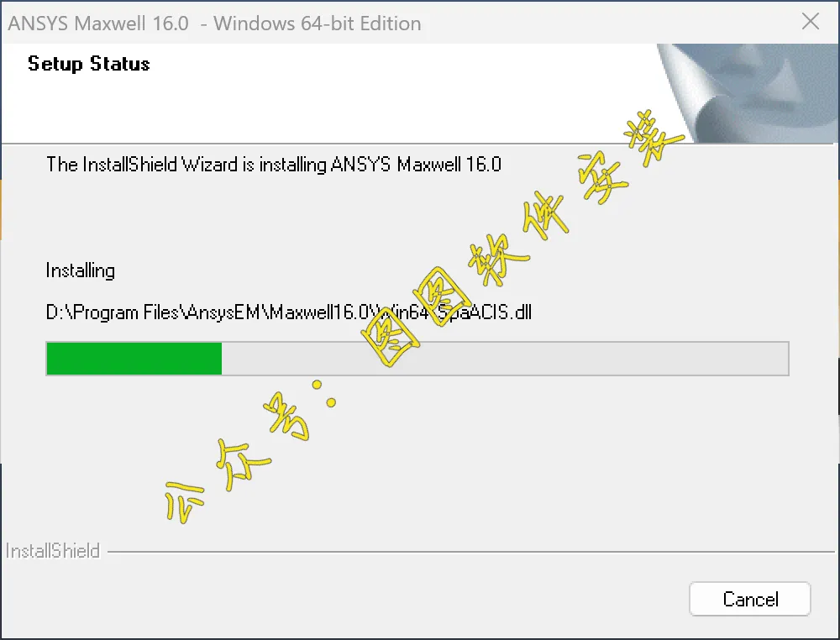Click the white Setup Status header panel
Image resolution: width=840 pixels, height=640 pixels.
329,93
